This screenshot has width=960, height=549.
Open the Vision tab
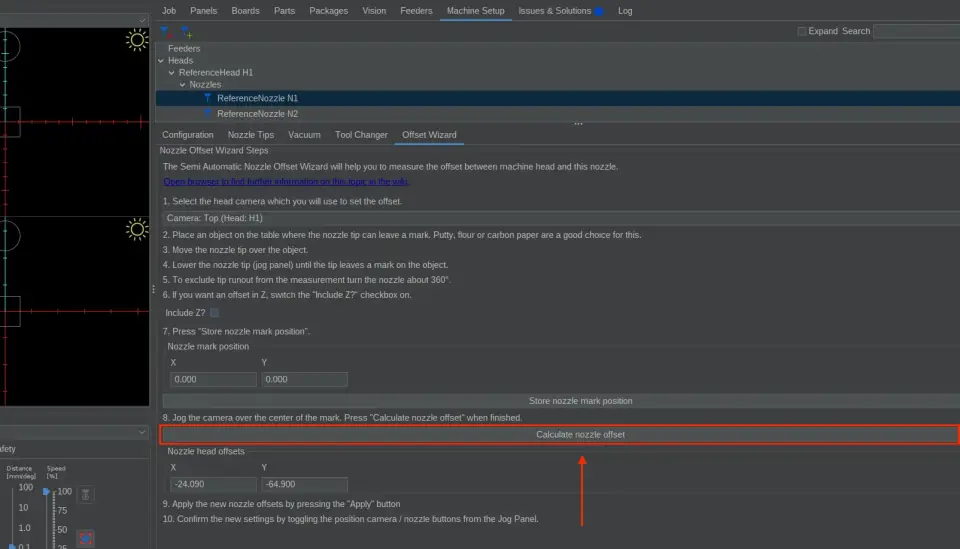click(374, 11)
